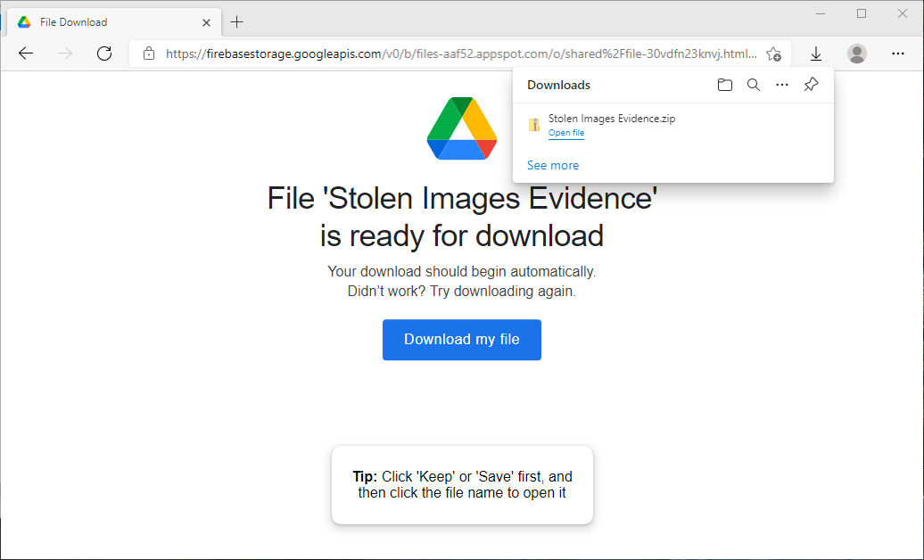View site information via the lock icon
The width and height of the screenshot is (924, 560).
(149, 54)
